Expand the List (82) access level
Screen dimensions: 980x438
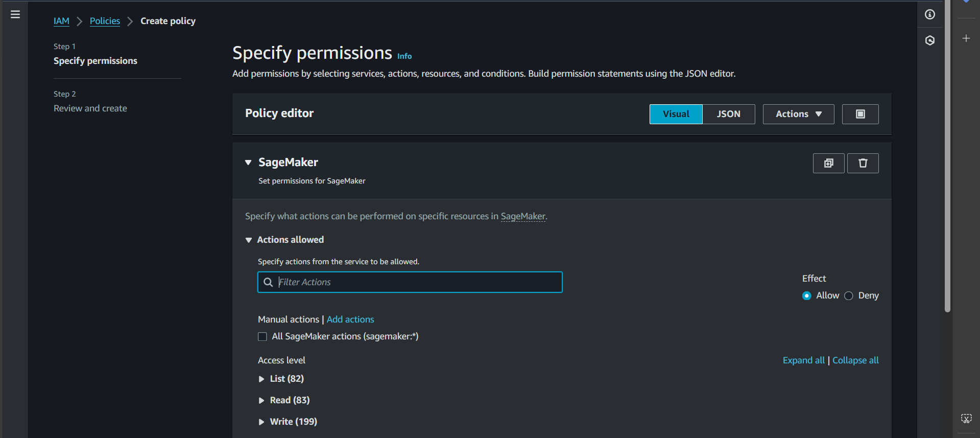coord(261,379)
